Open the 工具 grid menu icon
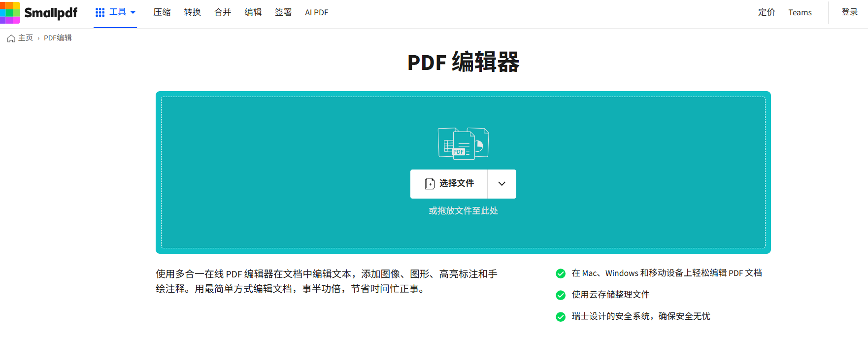 click(x=100, y=12)
